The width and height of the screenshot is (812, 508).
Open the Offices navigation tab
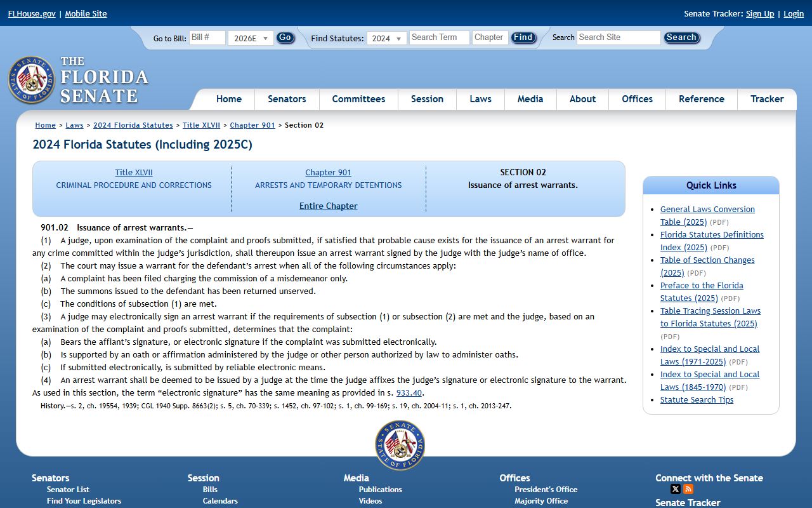[637, 99]
